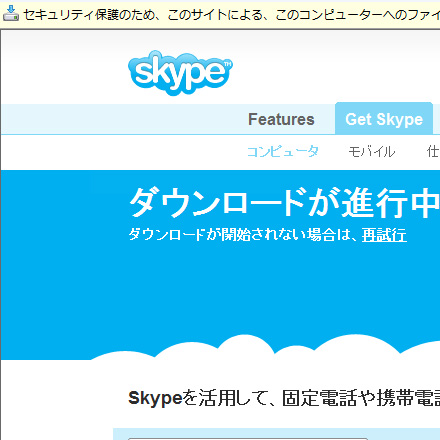Click the ダウンロードが進行中 headline text
440x440 pixels.
tap(284, 202)
